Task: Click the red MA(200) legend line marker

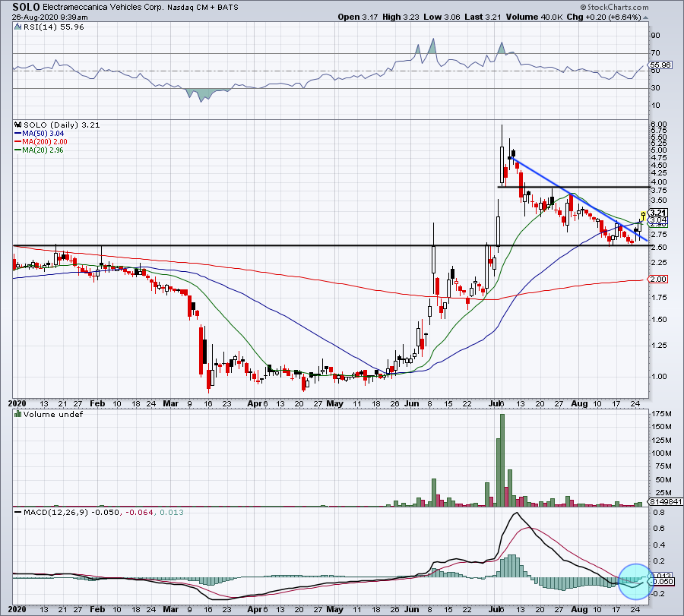Action: (18, 142)
